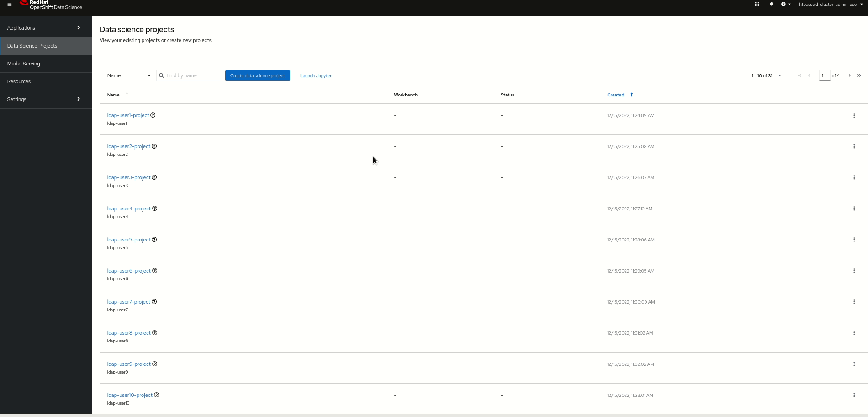The width and height of the screenshot is (868, 417).
Task: Click help icon next to ldap-user6-project
Action: point(155,271)
